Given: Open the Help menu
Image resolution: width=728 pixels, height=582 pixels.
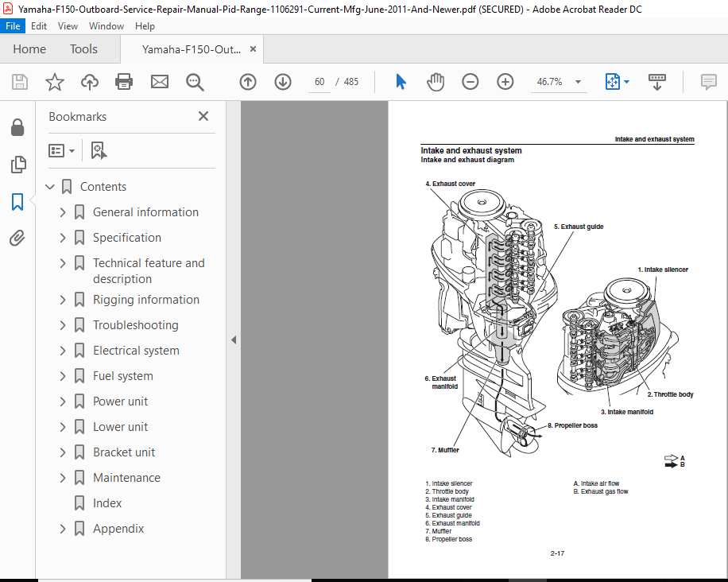Looking at the screenshot, I should [145, 26].
